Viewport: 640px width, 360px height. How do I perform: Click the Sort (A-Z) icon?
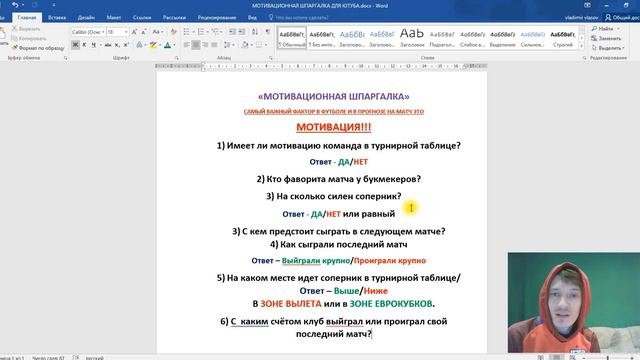(x=255, y=32)
